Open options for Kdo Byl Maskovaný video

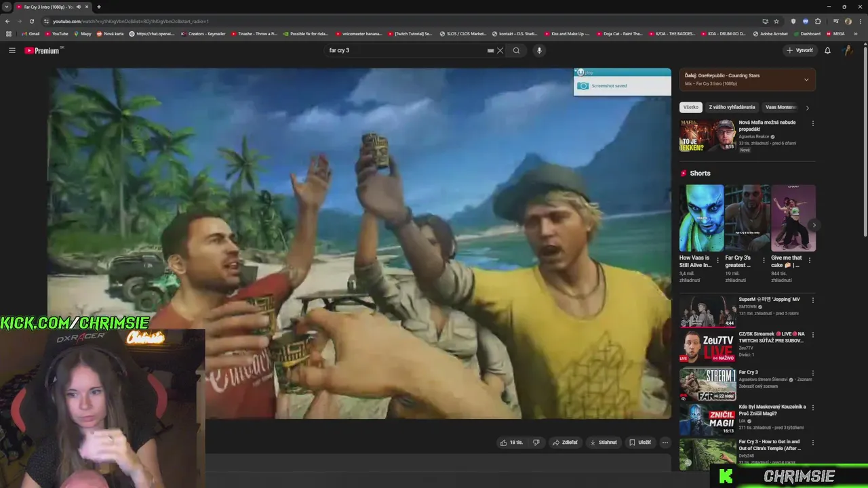[x=812, y=408]
